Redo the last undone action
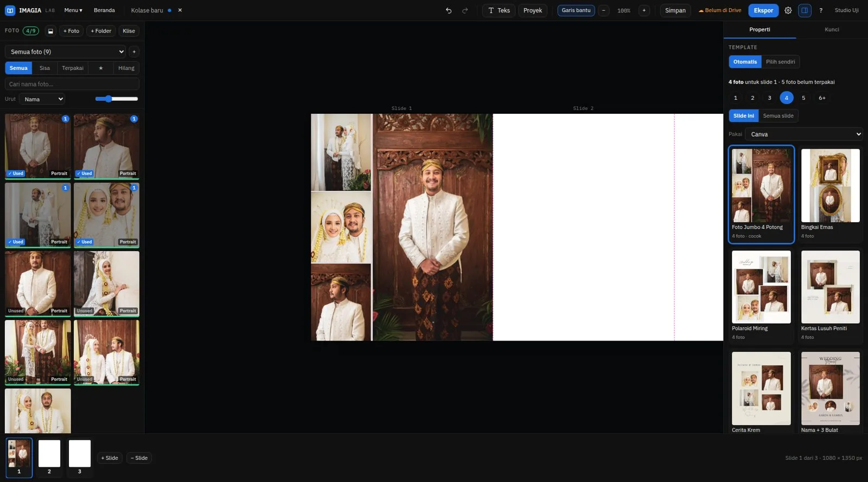This screenshot has width=868, height=482. (x=465, y=10)
